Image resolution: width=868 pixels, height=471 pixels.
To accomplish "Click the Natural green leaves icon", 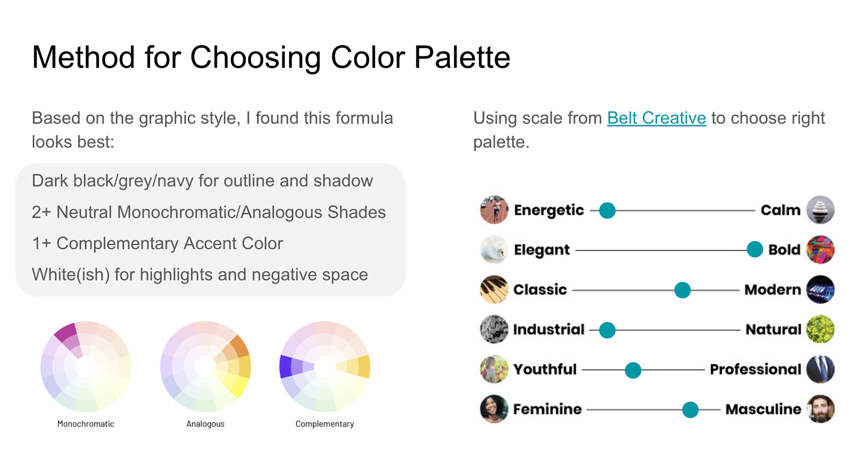I will 820,329.
